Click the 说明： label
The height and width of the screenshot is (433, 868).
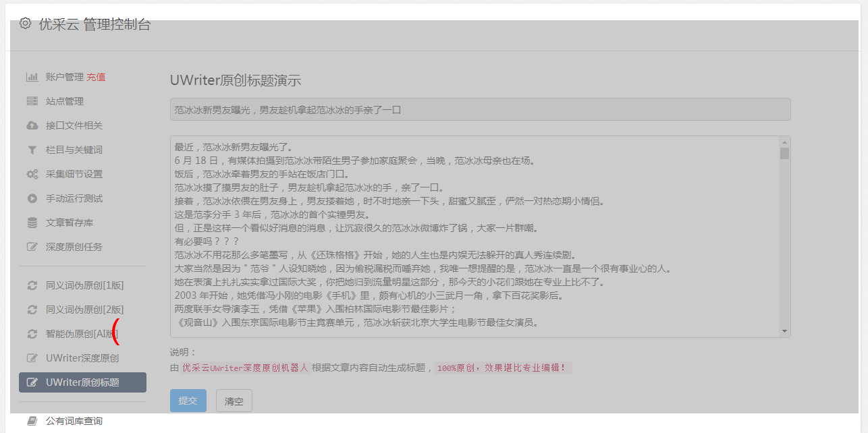click(x=183, y=353)
